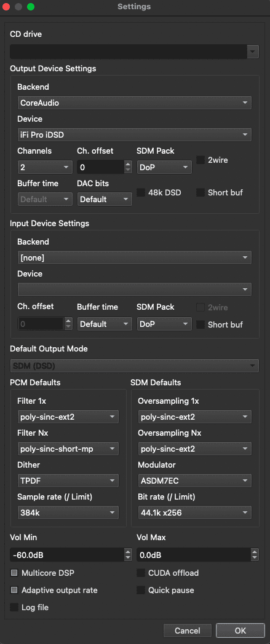Screen dimensions: 270x644
Task: Open the Modulator ASDM7EC dropdown
Action: (195, 481)
